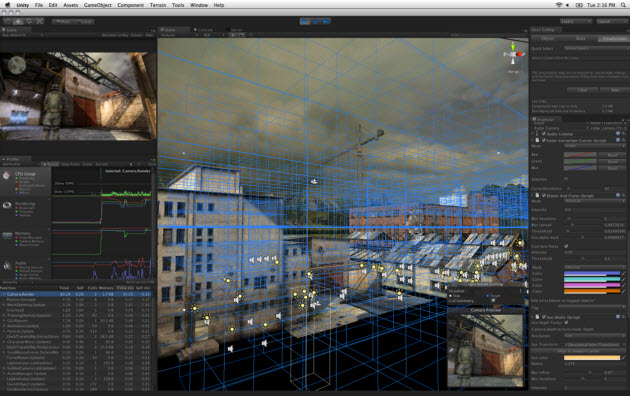Select the Hand tool in the toolbar

coord(8,21)
